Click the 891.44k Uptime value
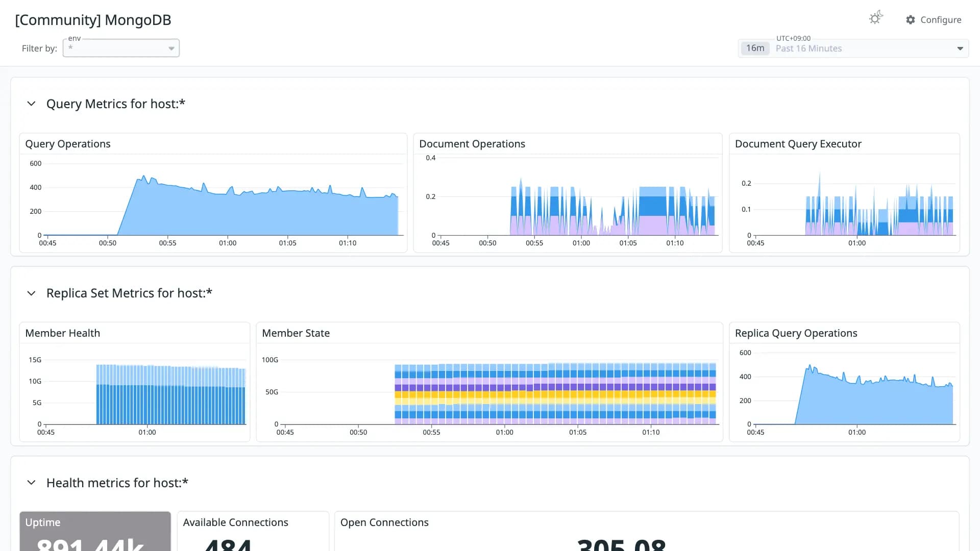980x551 pixels. 90,544
